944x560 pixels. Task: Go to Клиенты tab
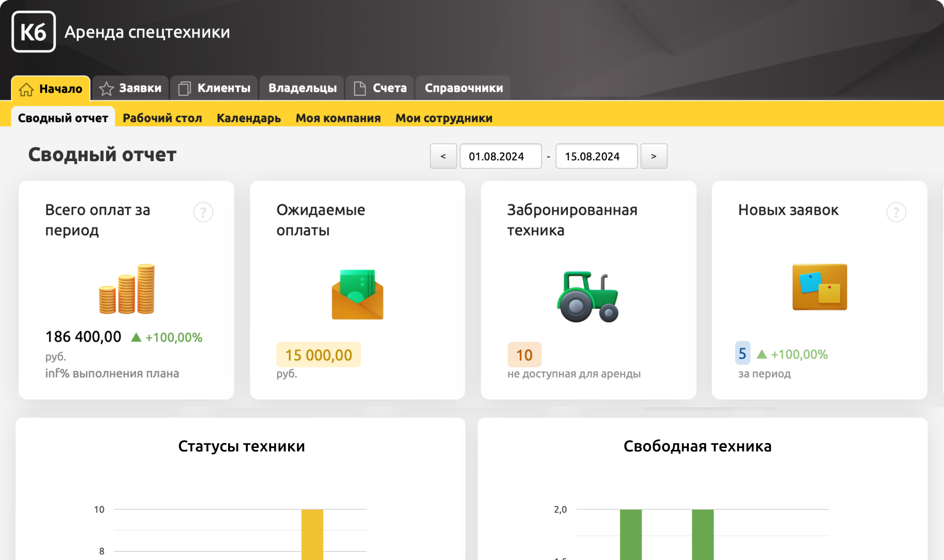[214, 88]
